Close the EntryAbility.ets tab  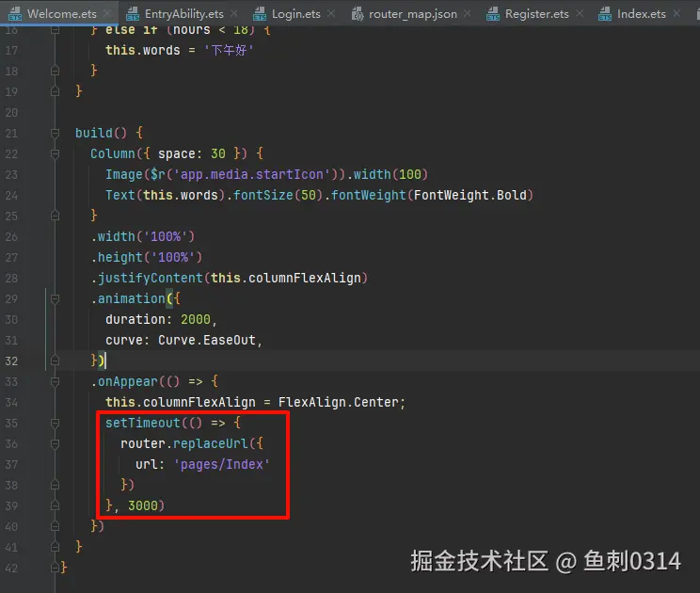[234, 13]
